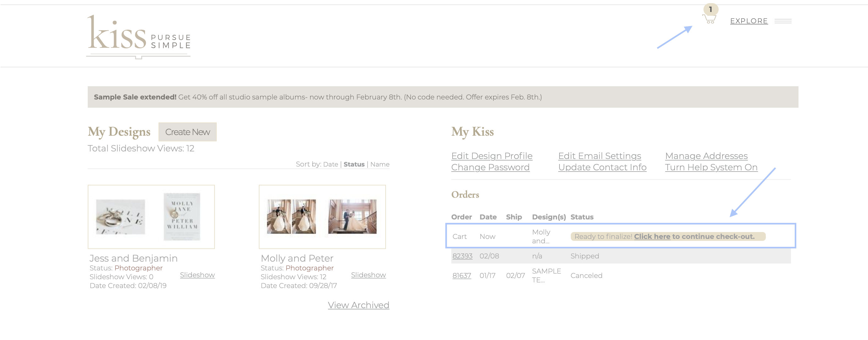Click the 'SAMPLE TE...' design cell
Image resolution: width=868 pixels, height=340 pixels.
pos(546,275)
